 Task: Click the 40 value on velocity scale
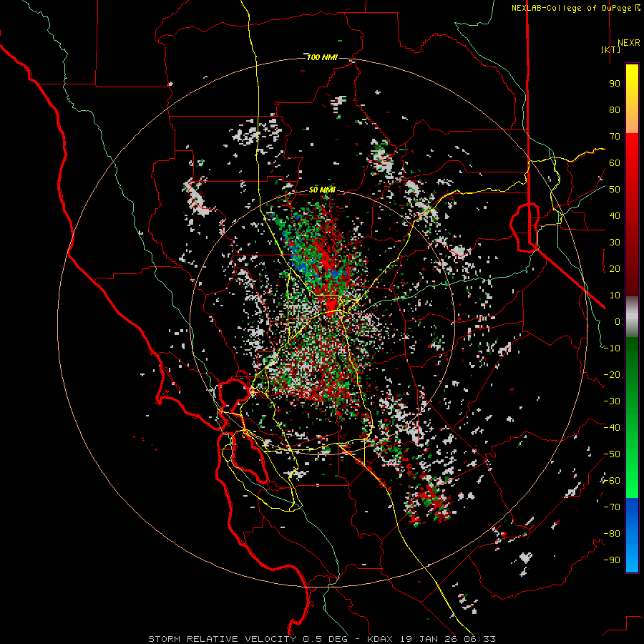(x=615, y=215)
